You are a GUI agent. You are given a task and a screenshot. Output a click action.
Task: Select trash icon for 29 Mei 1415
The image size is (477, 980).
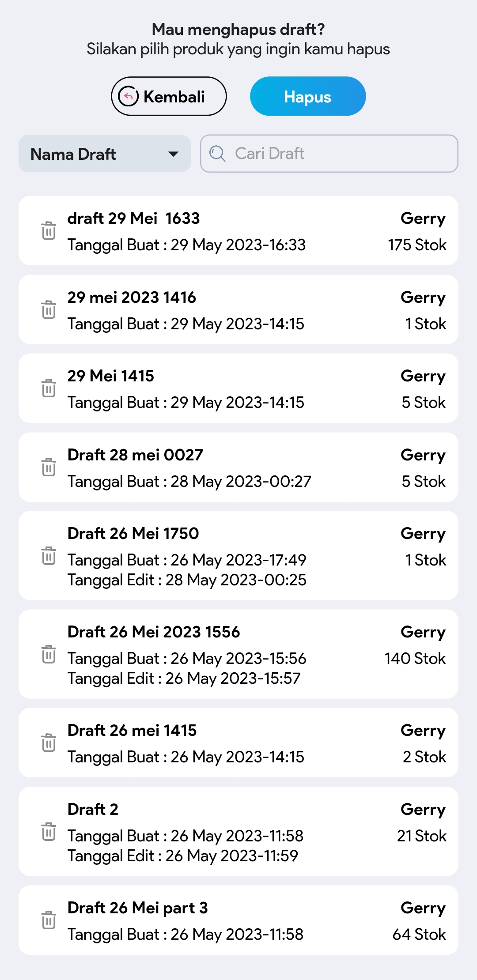[x=49, y=388]
